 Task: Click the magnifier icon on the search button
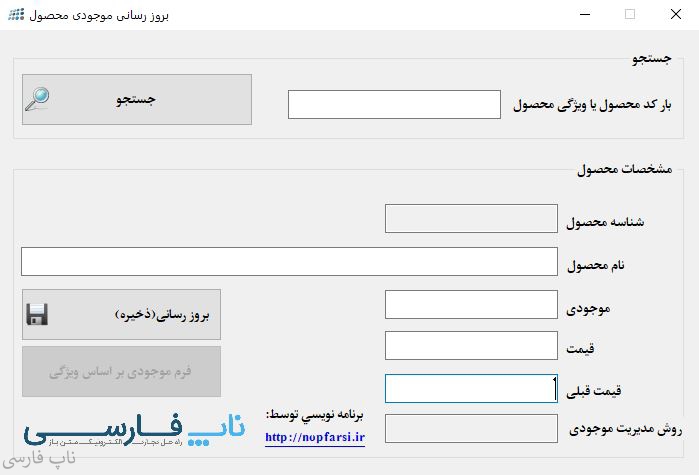pos(38,98)
